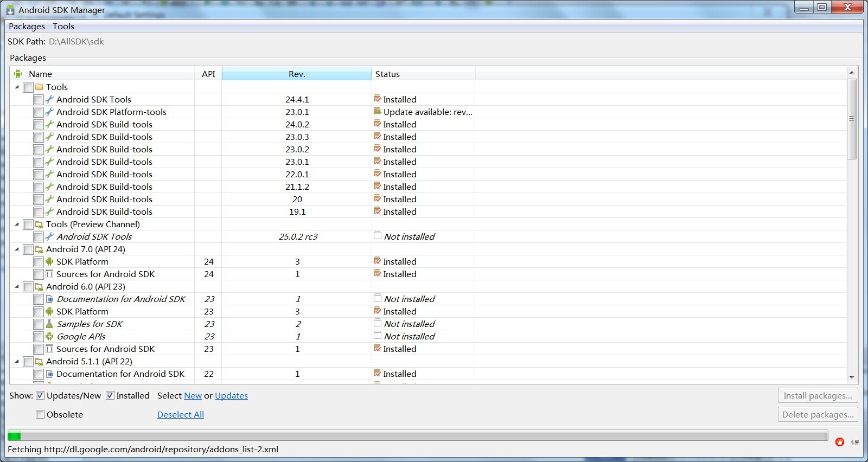Click the 'Update available: rev...' status text
The height and width of the screenshot is (462, 868).
[428, 112]
